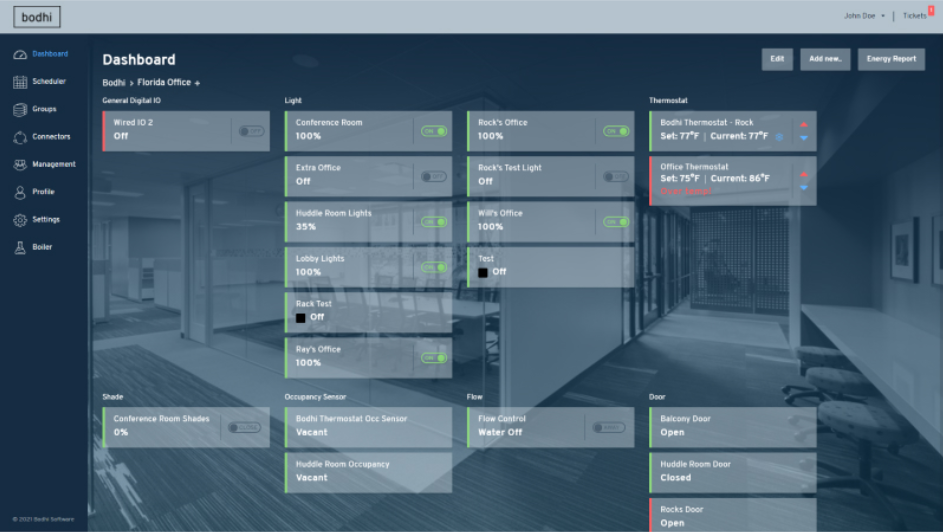The width and height of the screenshot is (943, 532).
Task: Click the Connectors icon in sidebar
Action: tap(20, 137)
